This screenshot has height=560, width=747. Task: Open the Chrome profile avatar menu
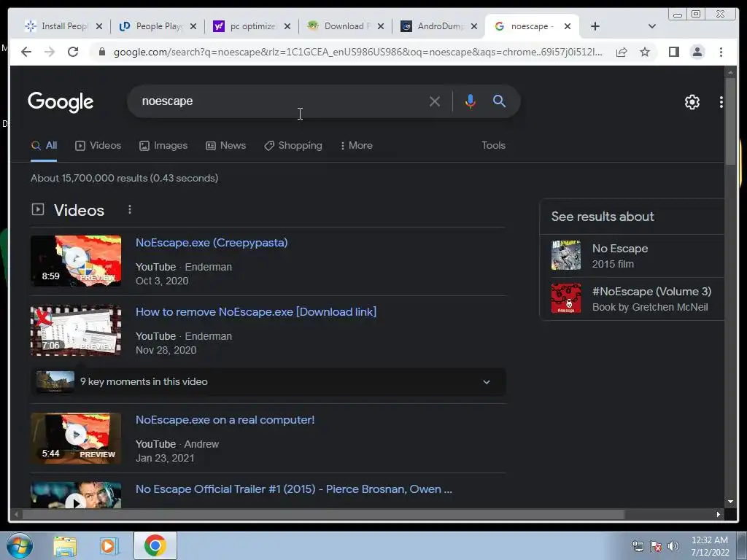pos(697,52)
